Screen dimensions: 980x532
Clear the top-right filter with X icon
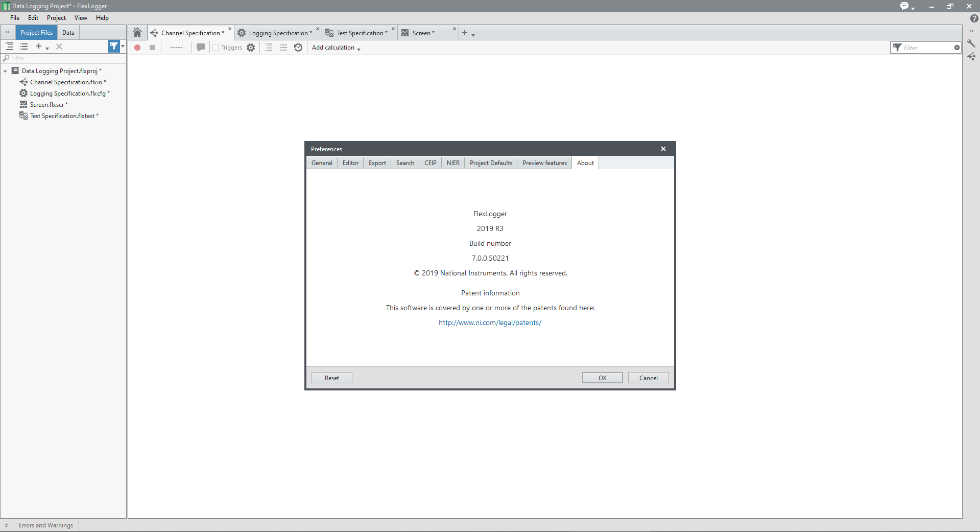coord(957,48)
